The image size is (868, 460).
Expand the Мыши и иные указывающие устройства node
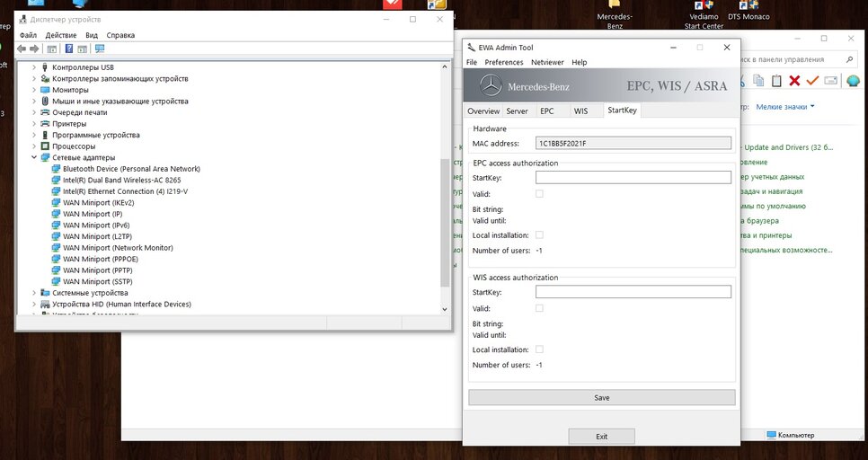(x=34, y=102)
